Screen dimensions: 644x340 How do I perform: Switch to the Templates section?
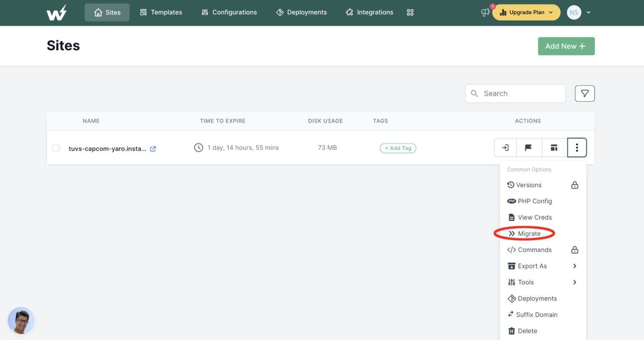161,12
